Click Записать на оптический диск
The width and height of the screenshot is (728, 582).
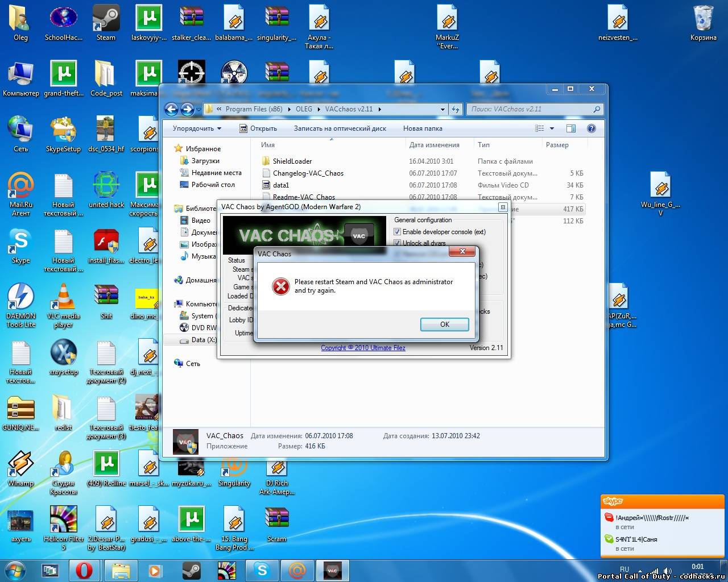(x=340, y=128)
